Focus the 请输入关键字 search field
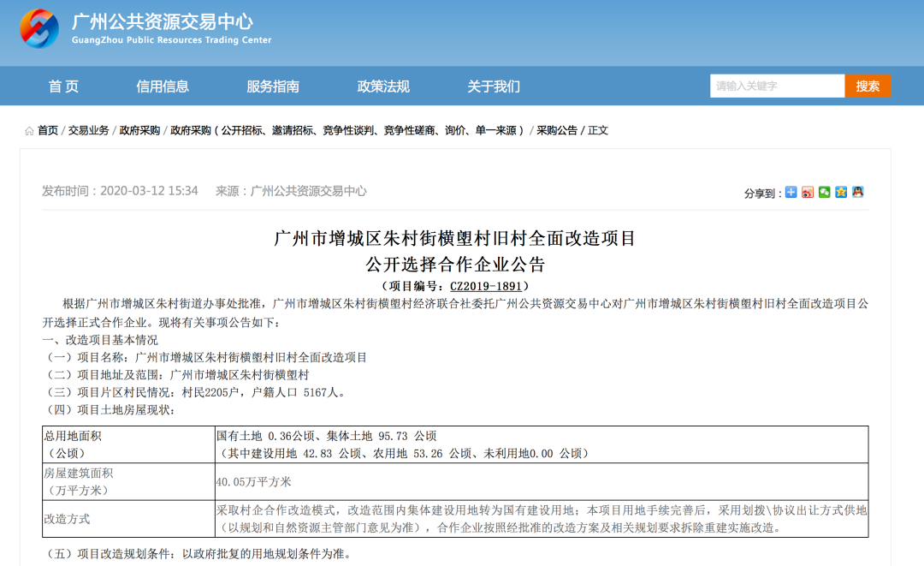Image resolution: width=924 pixels, height=566 pixels. pyautogui.click(x=777, y=86)
